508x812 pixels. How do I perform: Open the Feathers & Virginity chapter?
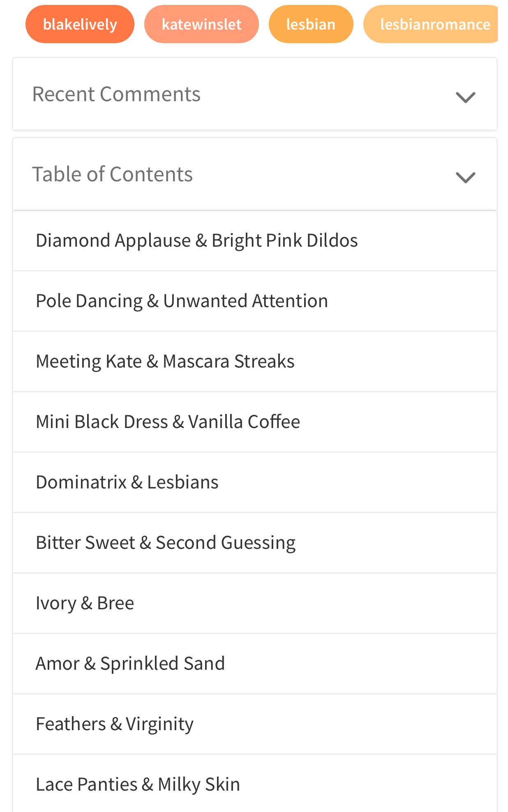tap(255, 724)
